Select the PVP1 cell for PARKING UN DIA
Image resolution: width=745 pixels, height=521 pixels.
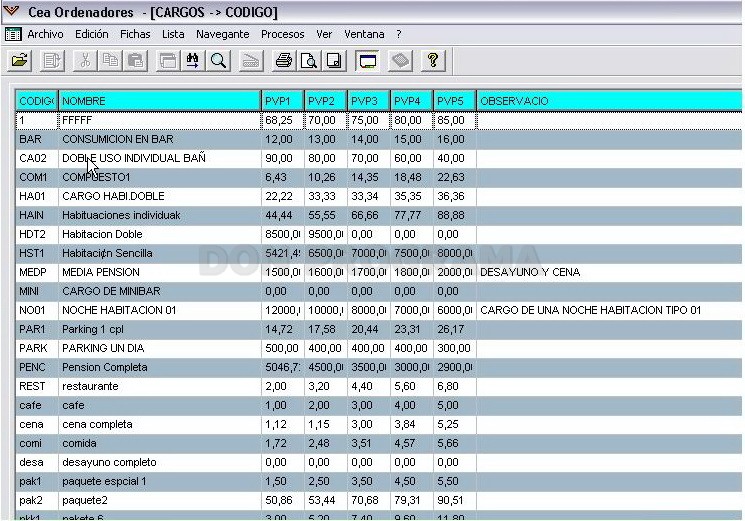[282, 348]
